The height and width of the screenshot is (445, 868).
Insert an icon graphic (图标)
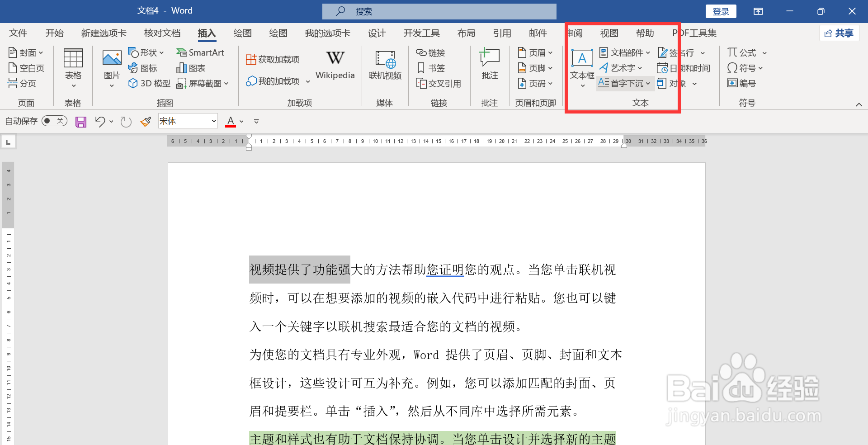142,68
